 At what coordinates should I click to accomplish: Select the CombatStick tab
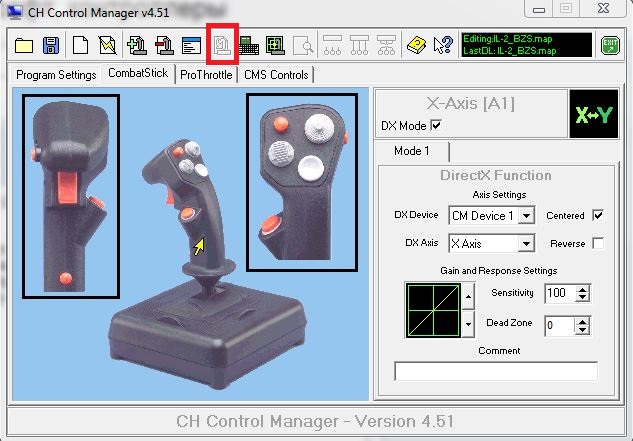138,73
